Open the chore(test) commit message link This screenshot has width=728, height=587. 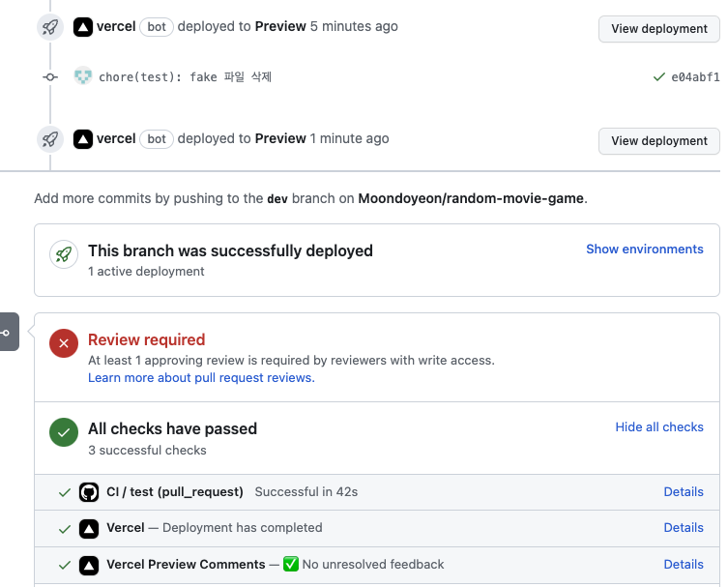[x=185, y=77]
